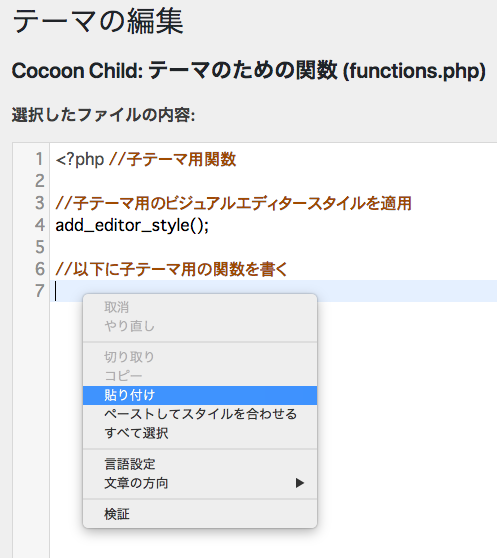The image size is (497, 558).
Task: Click disabled コピー menu item
Action: coord(200,376)
